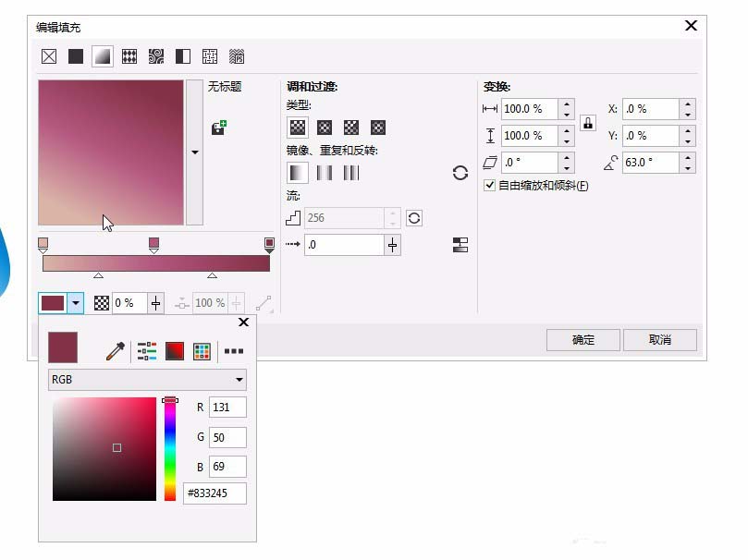Decrease X offset with down stepper
Image resolution: width=748 pixels, height=560 pixels.
pyautogui.click(x=687, y=115)
